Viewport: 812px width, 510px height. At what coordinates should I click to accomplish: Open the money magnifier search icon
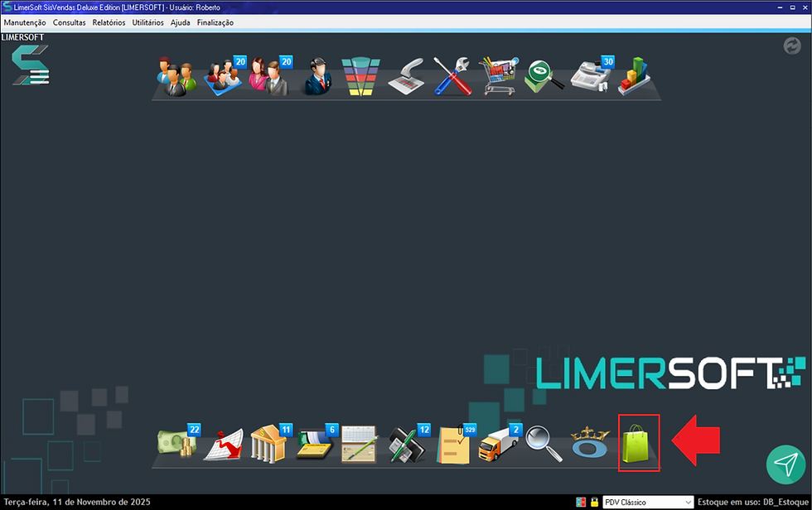pos(544,76)
